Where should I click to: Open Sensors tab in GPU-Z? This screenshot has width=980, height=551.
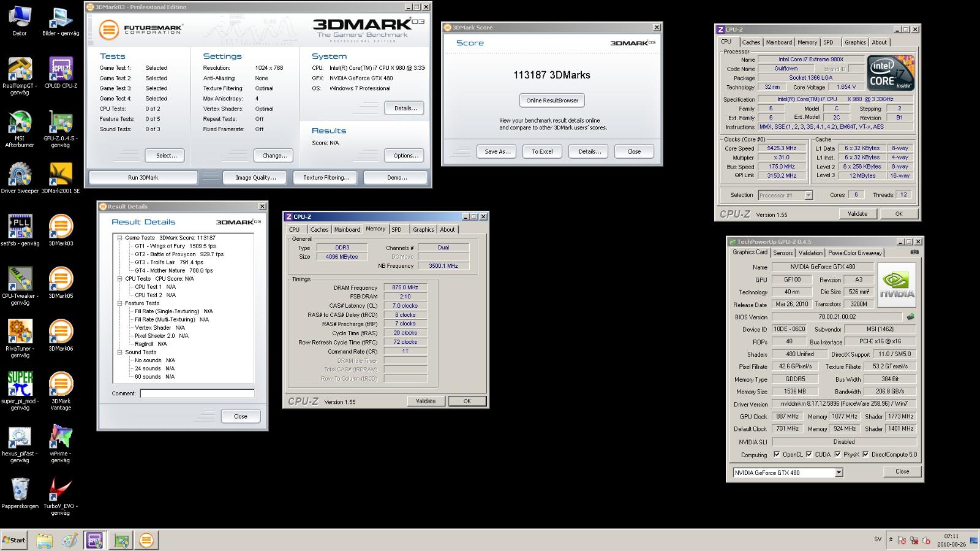pyautogui.click(x=783, y=253)
